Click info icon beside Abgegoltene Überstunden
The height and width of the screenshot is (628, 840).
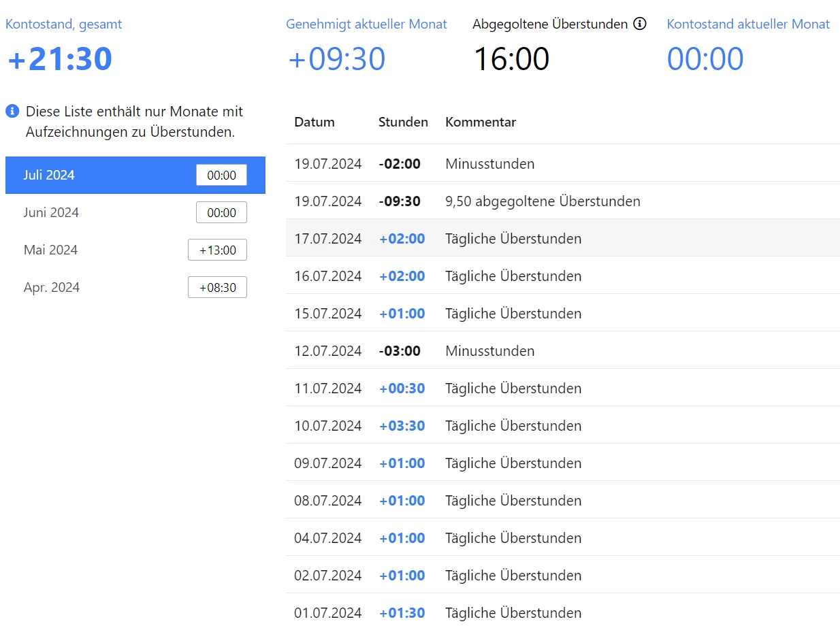coord(639,24)
